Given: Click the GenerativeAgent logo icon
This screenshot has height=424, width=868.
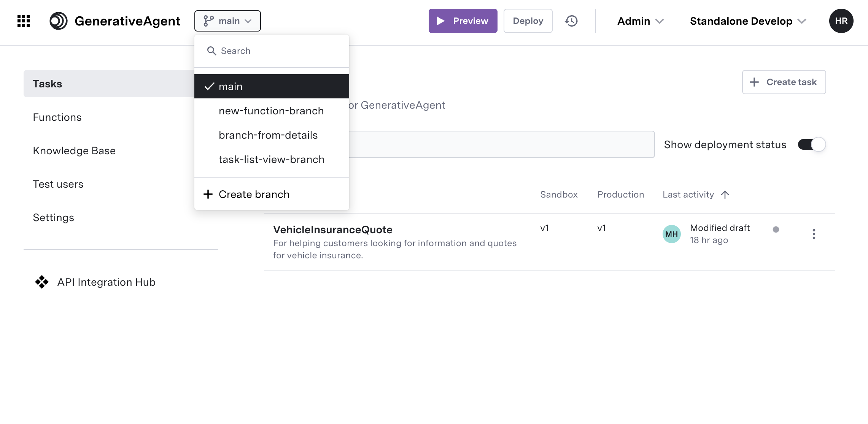Looking at the screenshot, I should pos(58,21).
